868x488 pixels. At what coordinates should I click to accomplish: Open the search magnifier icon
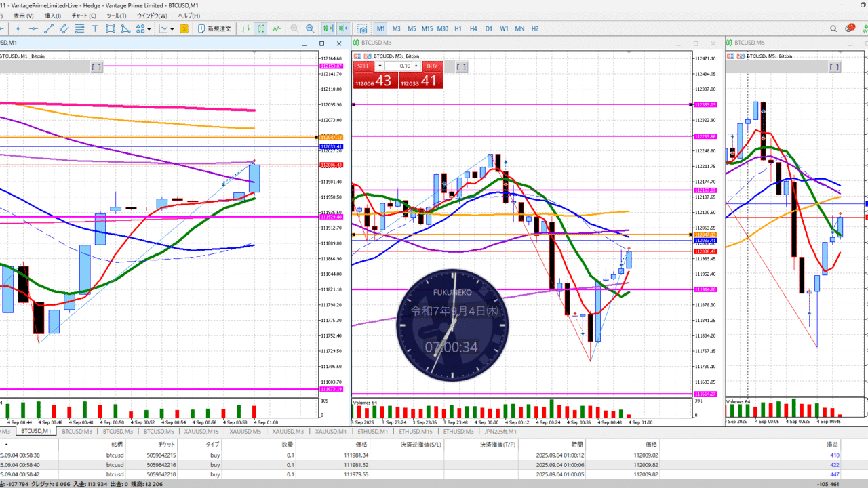833,28
